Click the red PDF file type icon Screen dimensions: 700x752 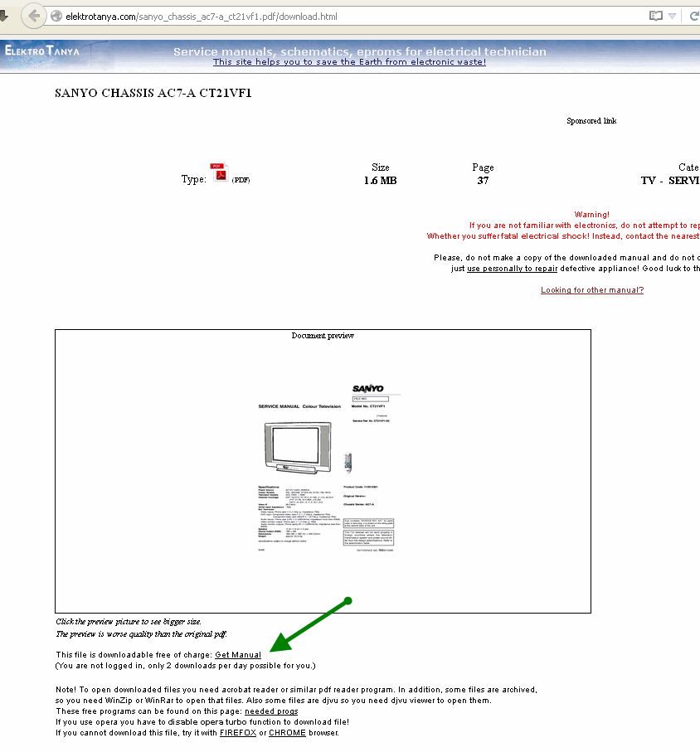(x=219, y=172)
